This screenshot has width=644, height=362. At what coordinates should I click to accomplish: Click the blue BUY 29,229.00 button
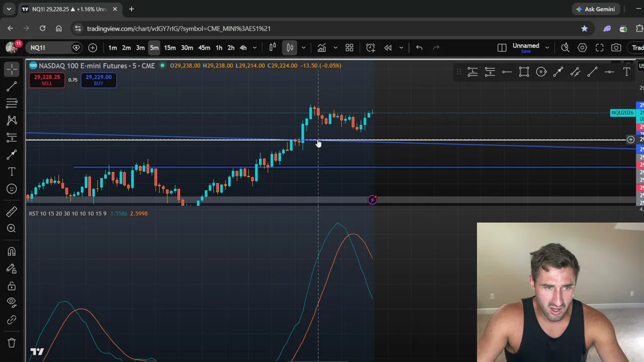coord(99,80)
